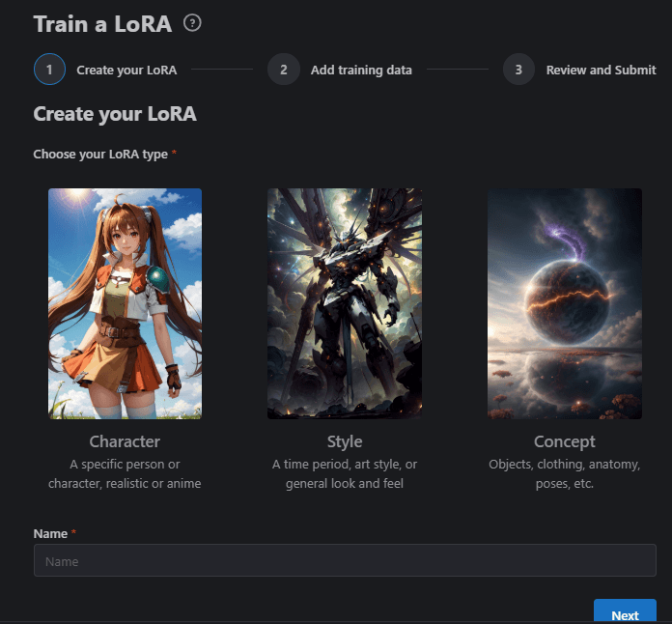Click 'A specific person or' description text

125,465
